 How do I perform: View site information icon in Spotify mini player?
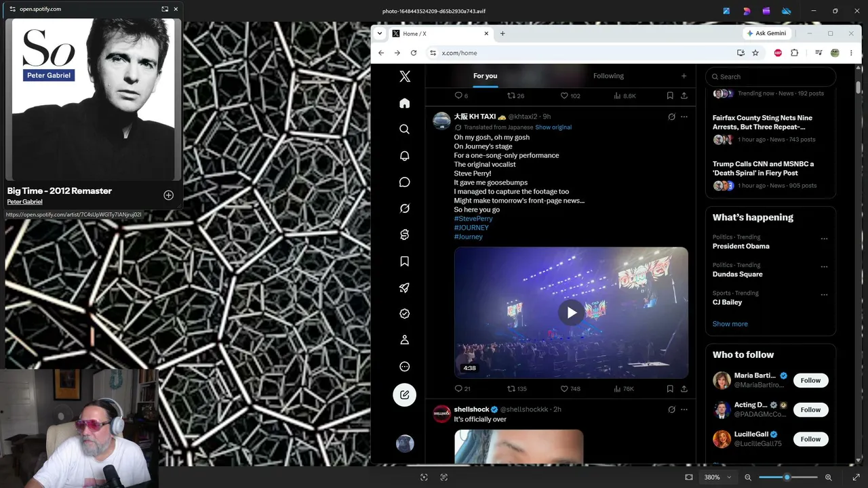(x=12, y=9)
